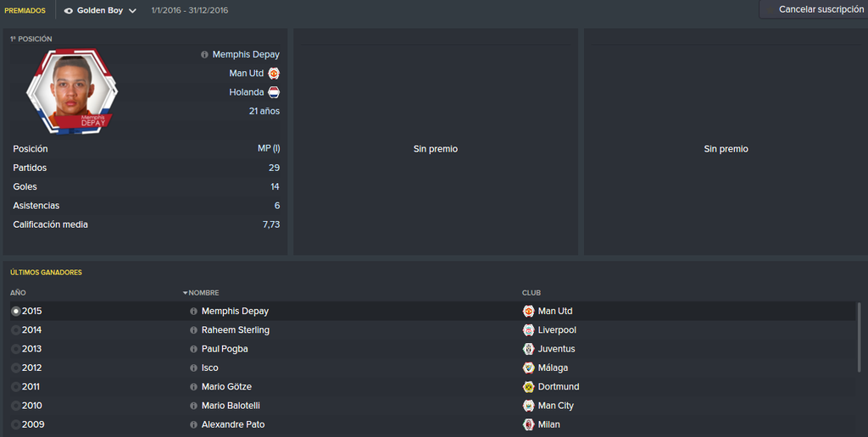Open the info icon next to Mario Balotelli
The height and width of the screenshot is (437, 868).
coord(193,406)
